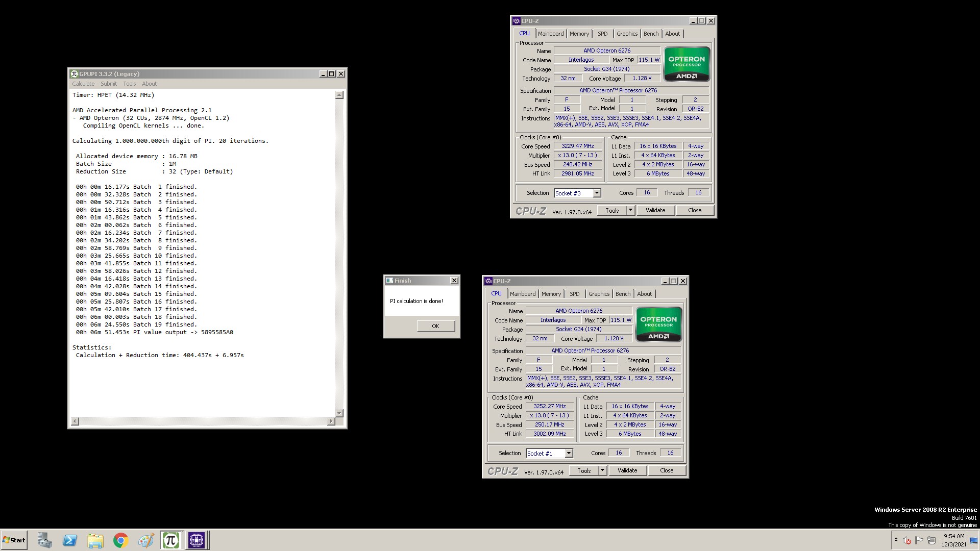The height and width of the screenshot is (551, 980).
Task: Show hidden tray icons chevron
Action: coord(896,540)
